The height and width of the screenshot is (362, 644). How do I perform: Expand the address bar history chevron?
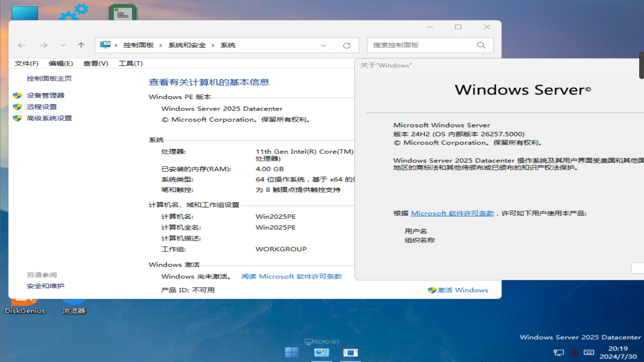coord(323,45)
